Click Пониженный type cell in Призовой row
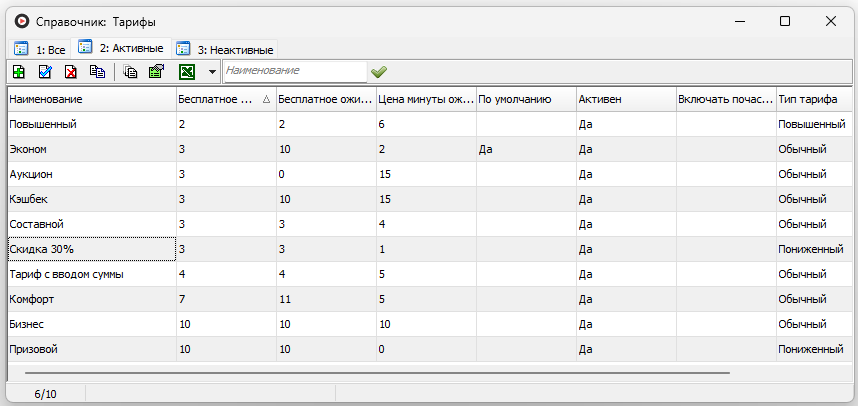 pos(814,349)
